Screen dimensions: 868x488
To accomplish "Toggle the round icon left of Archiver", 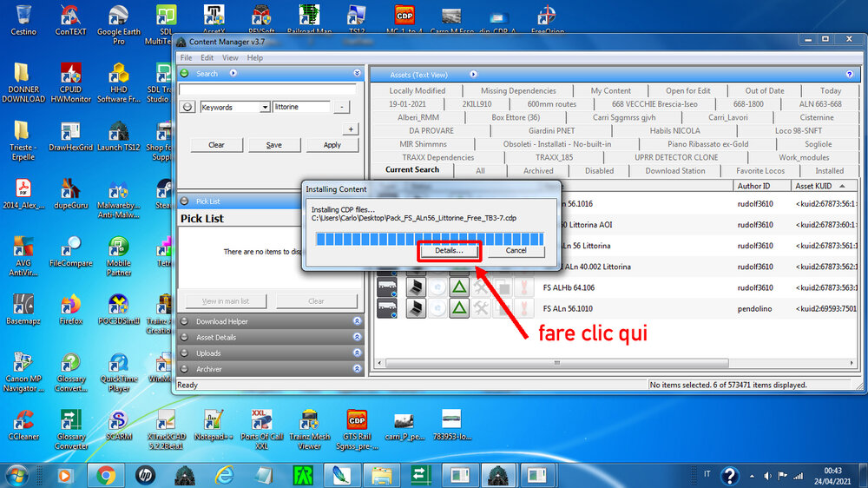I will pyautogui.click(x=184, y=368).
